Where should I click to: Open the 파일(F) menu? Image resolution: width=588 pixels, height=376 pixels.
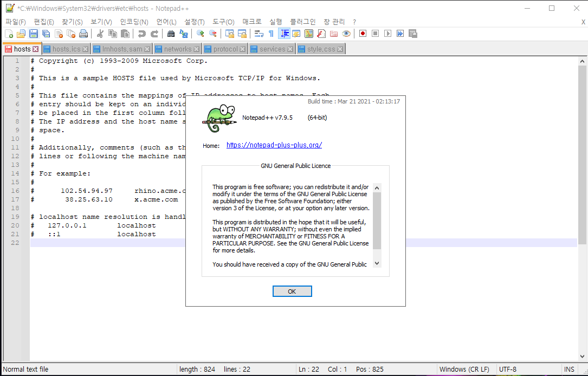pyautogui.click(x=15, y=22)
